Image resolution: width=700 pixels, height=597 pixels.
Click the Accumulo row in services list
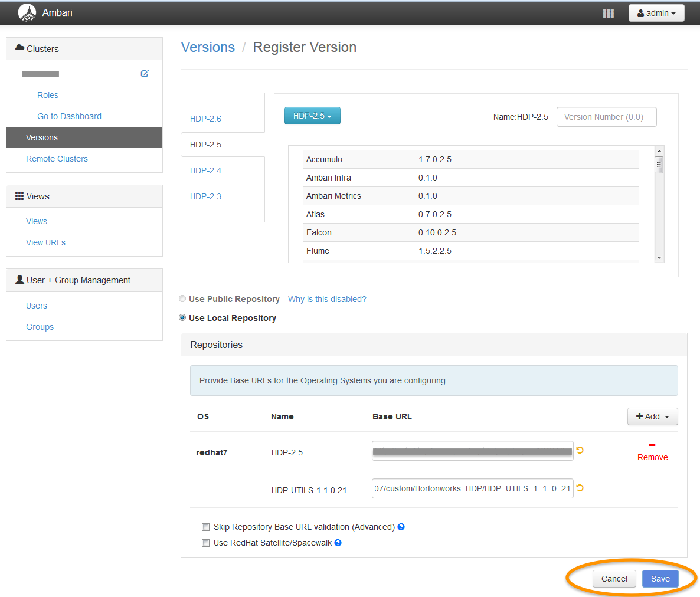click(471, 159)
